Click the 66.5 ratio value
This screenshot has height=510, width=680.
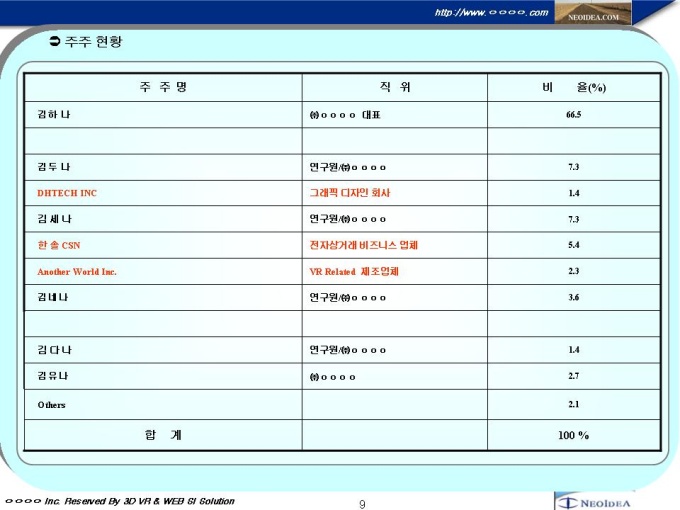point(573,114)
